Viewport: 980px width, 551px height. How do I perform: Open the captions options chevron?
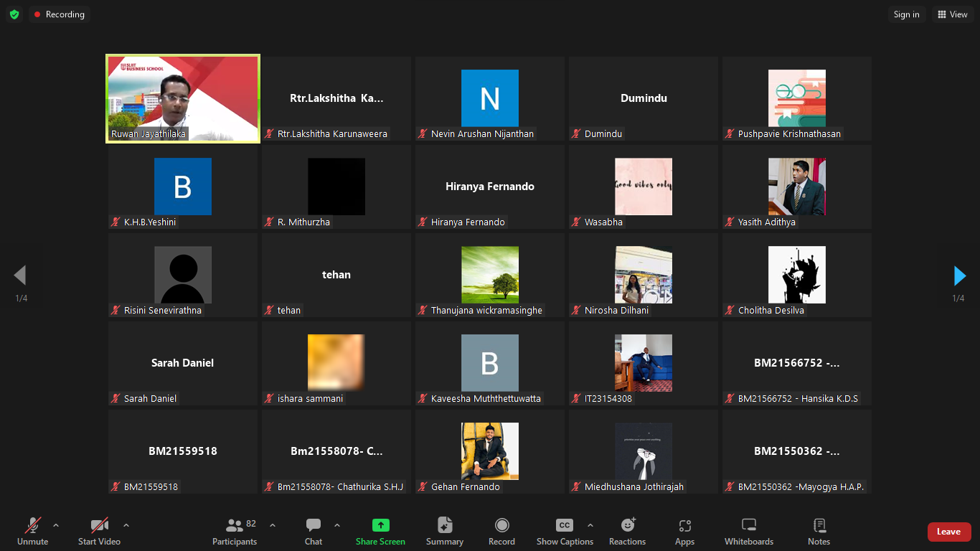point(590,524)
